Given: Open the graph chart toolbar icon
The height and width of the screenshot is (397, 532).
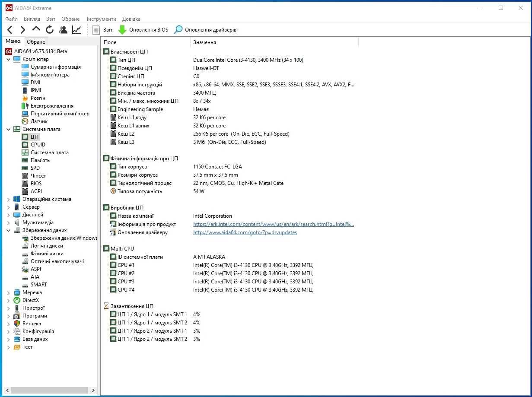Looking at the screenshot, I should tap(76, 30).
